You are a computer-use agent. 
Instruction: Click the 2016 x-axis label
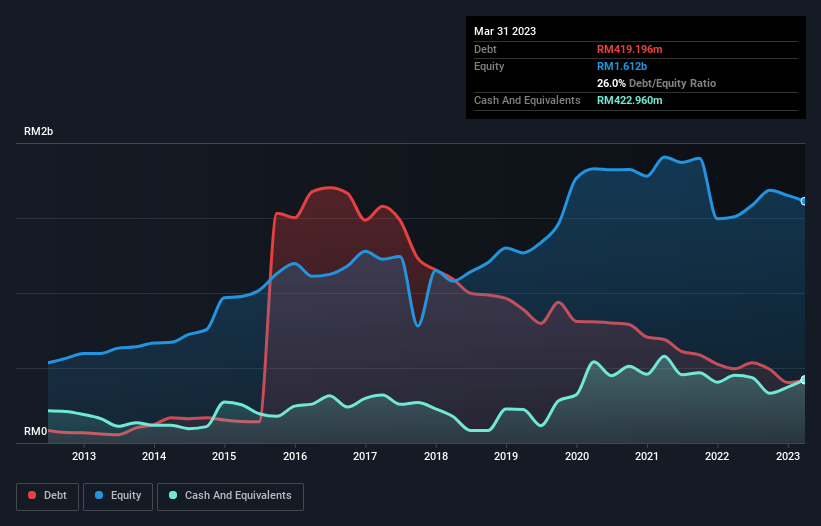pyautogui.click(x=295, y=456)
